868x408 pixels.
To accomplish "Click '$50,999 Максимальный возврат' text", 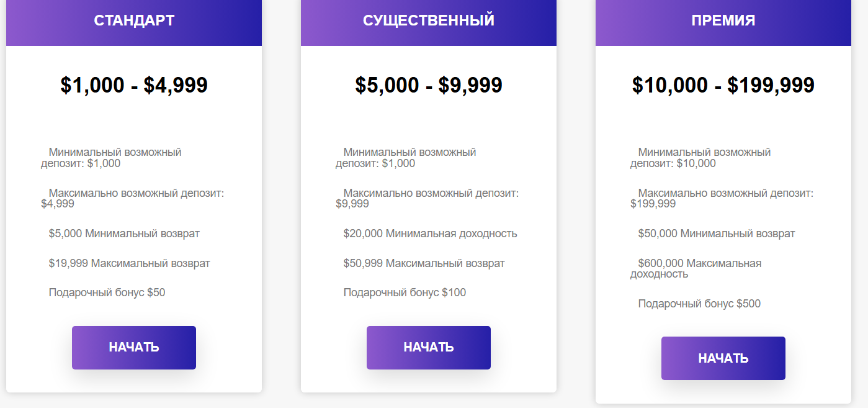I will coord(424,263).
